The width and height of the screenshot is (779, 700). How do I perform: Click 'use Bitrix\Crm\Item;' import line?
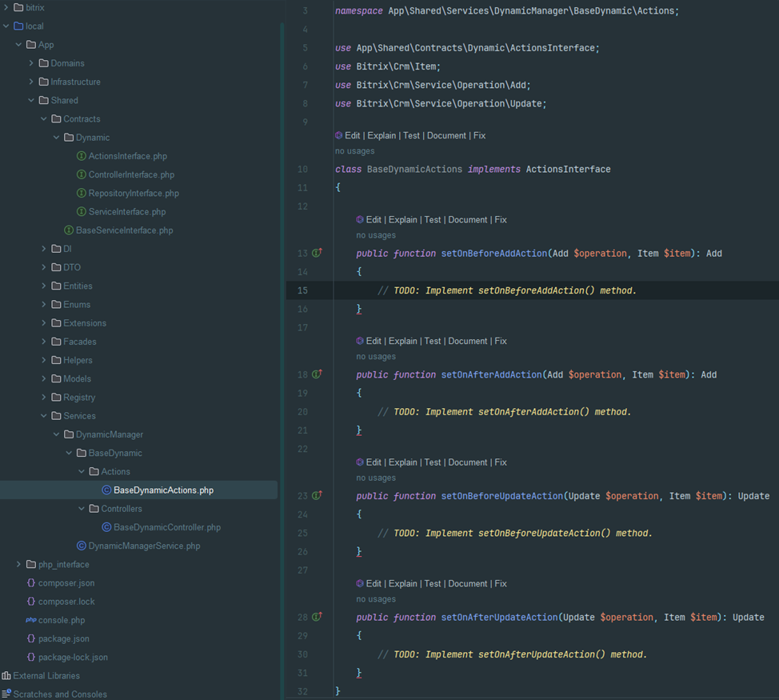point(388,66)
